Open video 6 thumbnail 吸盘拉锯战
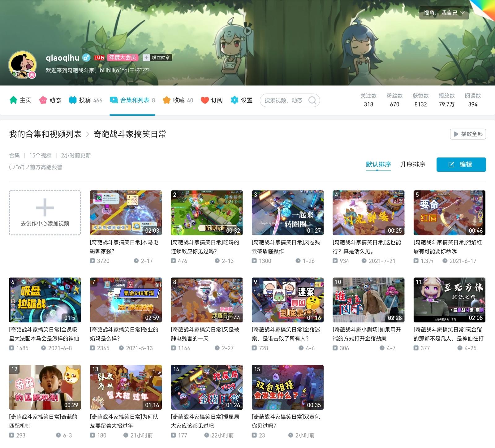The width and height of the screenshot is (495, 448). pyautogui.click(x=45, y=300)
